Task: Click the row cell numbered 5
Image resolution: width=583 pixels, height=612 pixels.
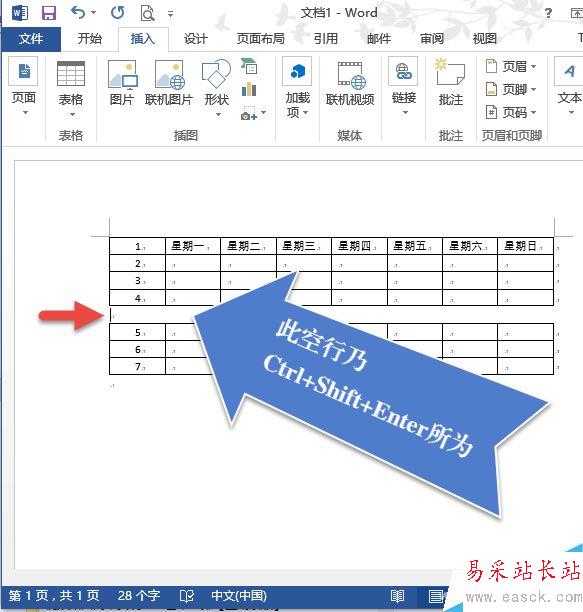Action: [137, 332]
